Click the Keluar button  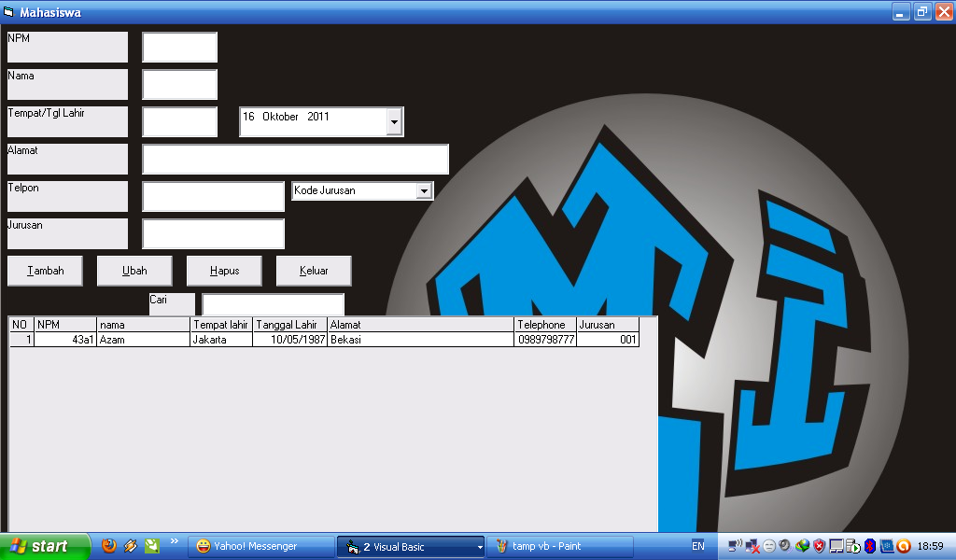click(314, 271)
